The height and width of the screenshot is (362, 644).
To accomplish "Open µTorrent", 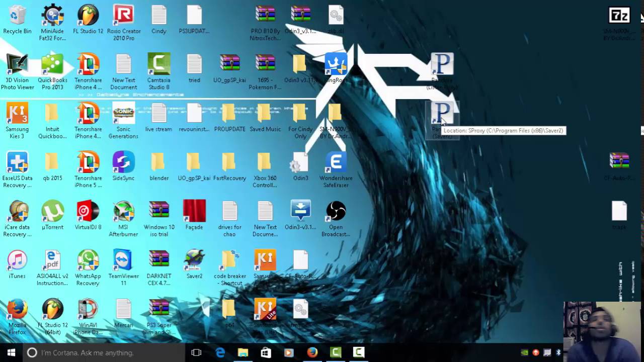I will (x=52, y=216).
